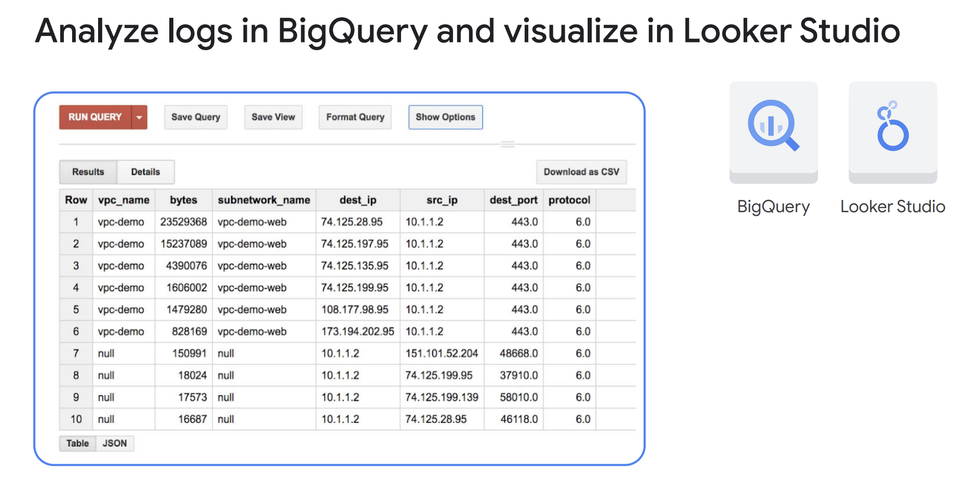Click the RUN QUERY button
Screen dimensions: 980x491
95,117
